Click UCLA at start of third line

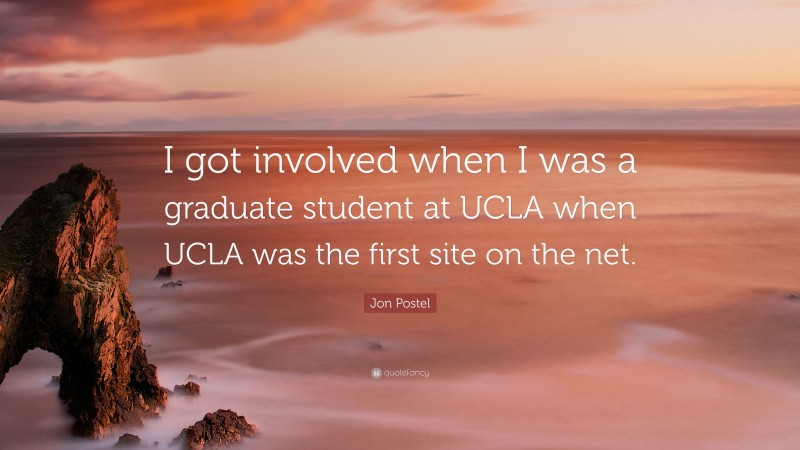pyautogui.click(x=200, y=254)
